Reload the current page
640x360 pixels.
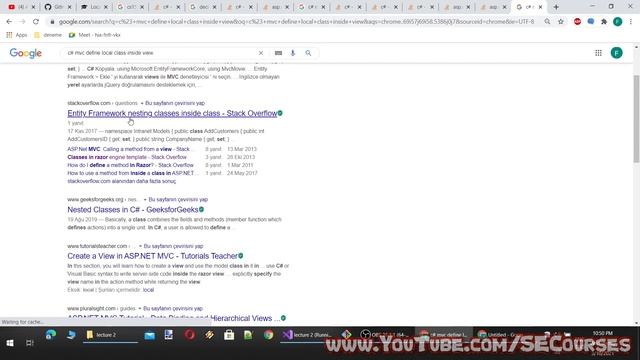(x=36, y=22)
